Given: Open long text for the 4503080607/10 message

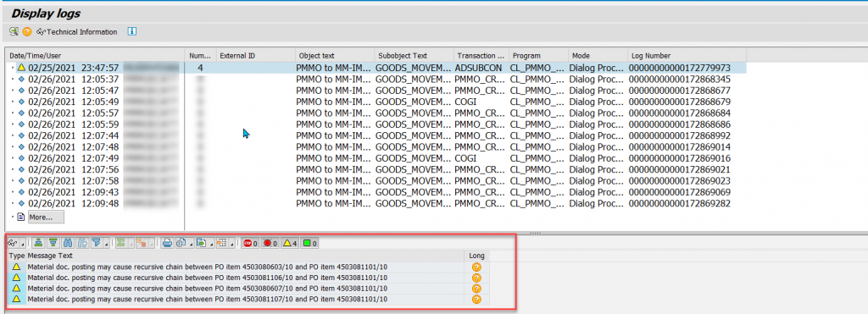Looking at the screenshot, I should pos(476,289).
